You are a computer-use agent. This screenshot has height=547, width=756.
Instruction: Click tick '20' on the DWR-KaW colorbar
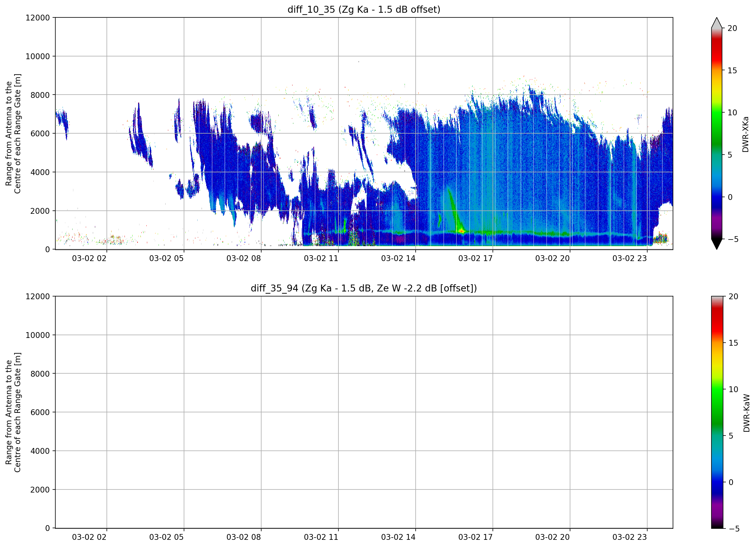pyautogui.click(x=733, y=296)
